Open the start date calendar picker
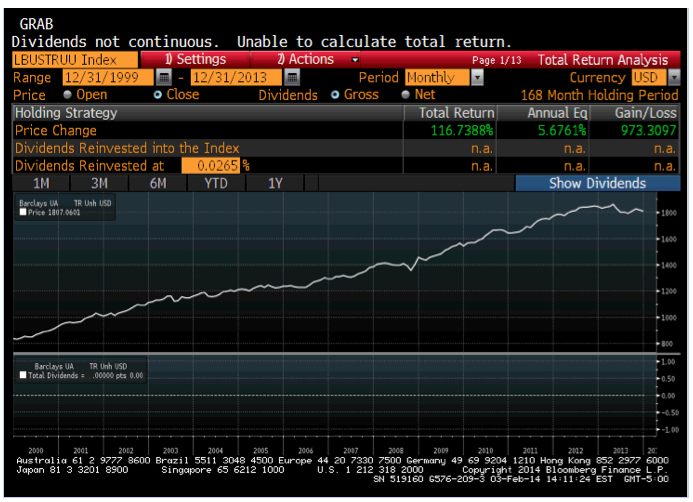The image size is (693, 502). click(x=165, y=78)
